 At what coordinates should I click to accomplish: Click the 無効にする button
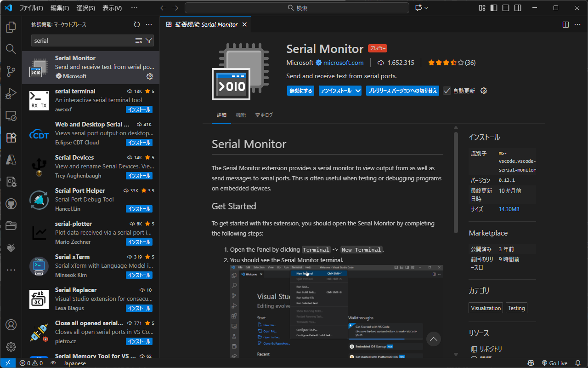click(301, 91)
